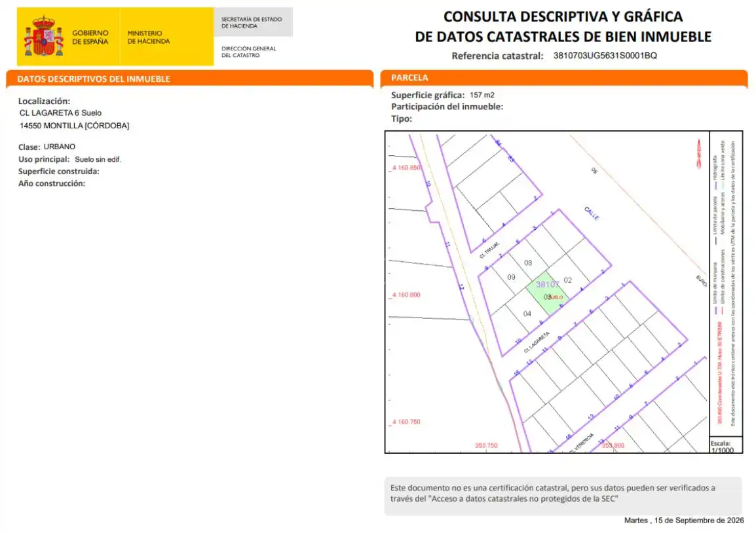Click 'DE DATOS CATASTRALES DE BIEN INMUEBLE' line
The image size is (756, 533).
[563, 37]
